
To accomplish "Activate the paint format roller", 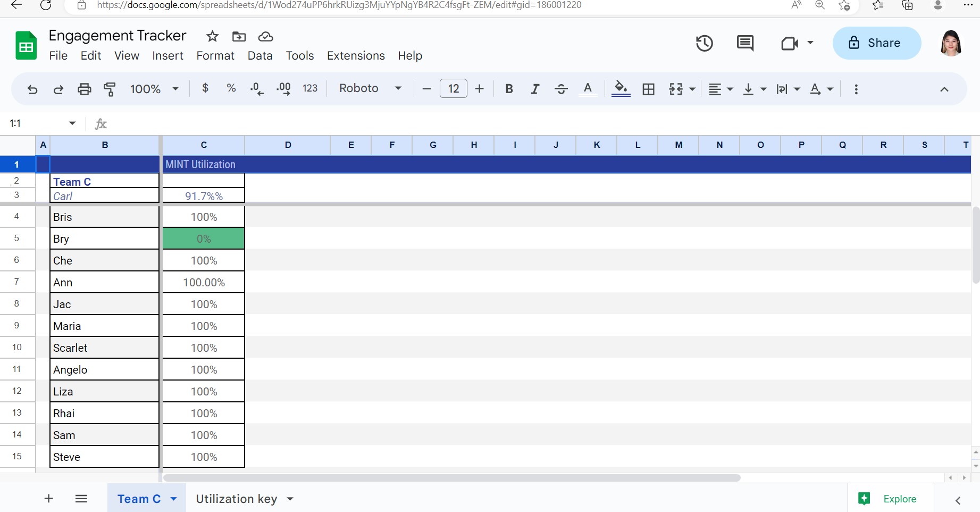I will [110, 89].
